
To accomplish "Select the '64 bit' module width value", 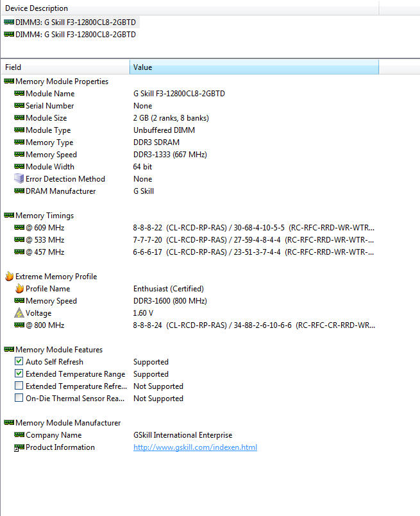I will coord(142,166).
